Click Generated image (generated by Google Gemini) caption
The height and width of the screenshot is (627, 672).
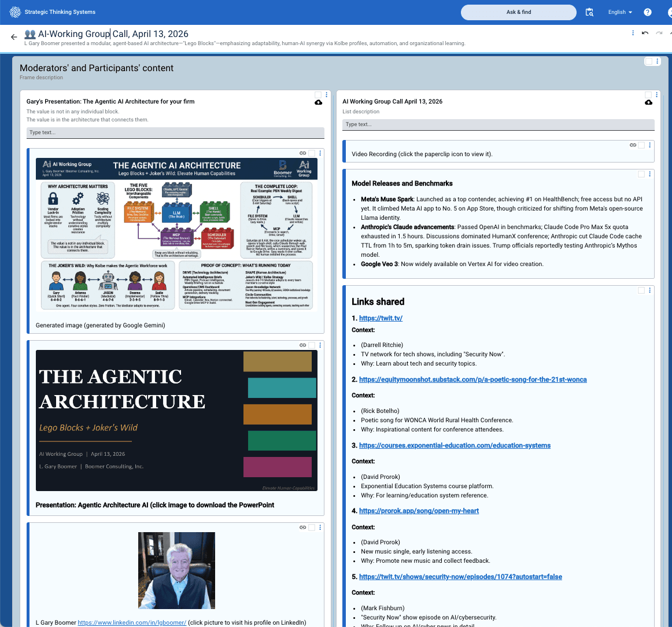tap(100, 325)
